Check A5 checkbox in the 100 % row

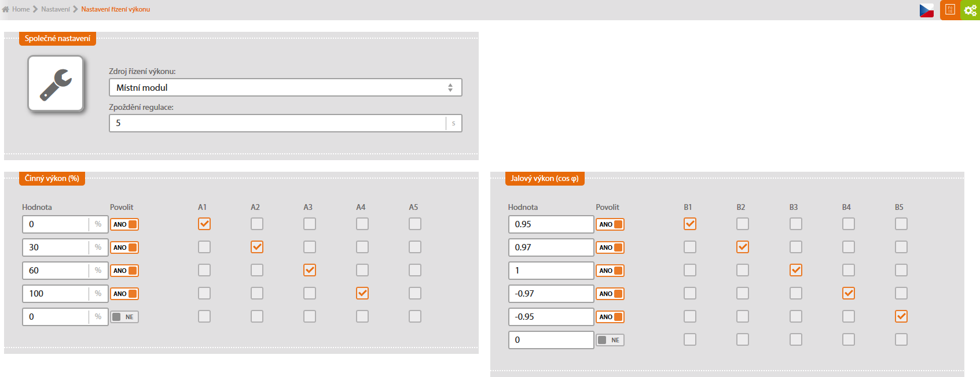[x=415, y=293]
